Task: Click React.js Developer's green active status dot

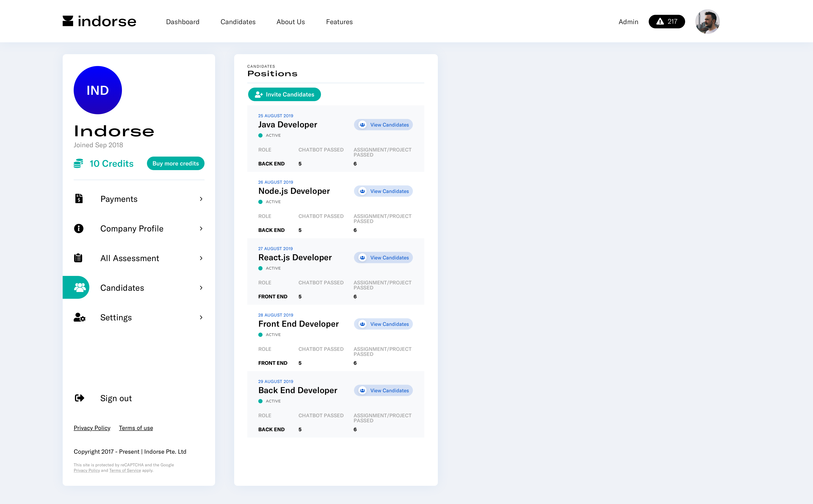Action: [x=260, y=268]
